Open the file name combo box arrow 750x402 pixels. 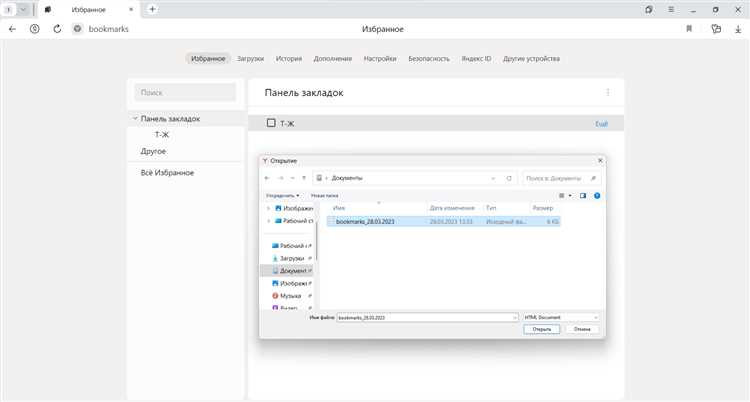[x=515, y=317]
